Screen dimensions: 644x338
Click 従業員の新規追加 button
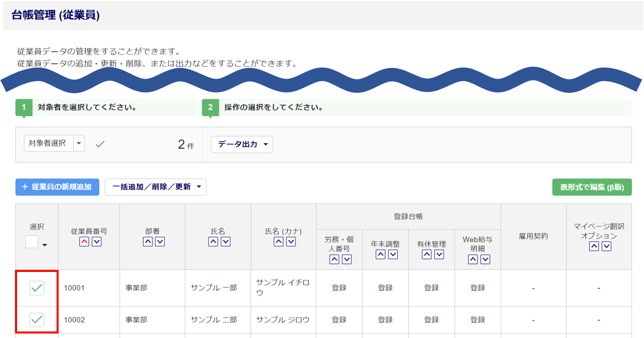tap(57, 187)
